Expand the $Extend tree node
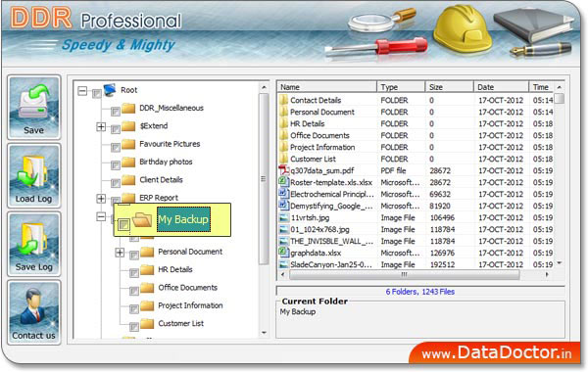 point(101,127)
